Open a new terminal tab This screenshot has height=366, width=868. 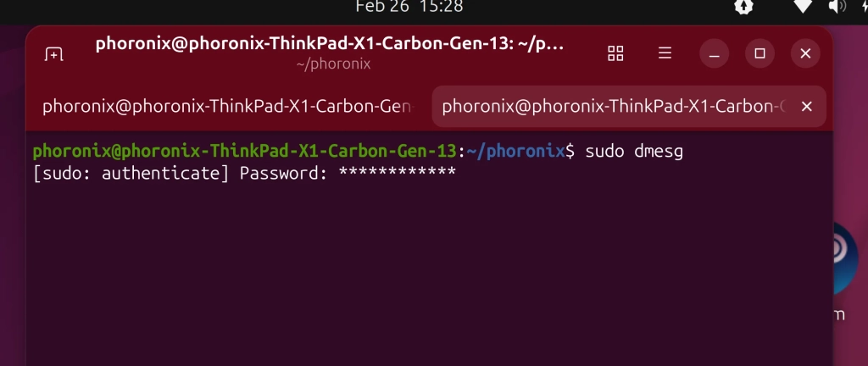[x=53, y=54]
